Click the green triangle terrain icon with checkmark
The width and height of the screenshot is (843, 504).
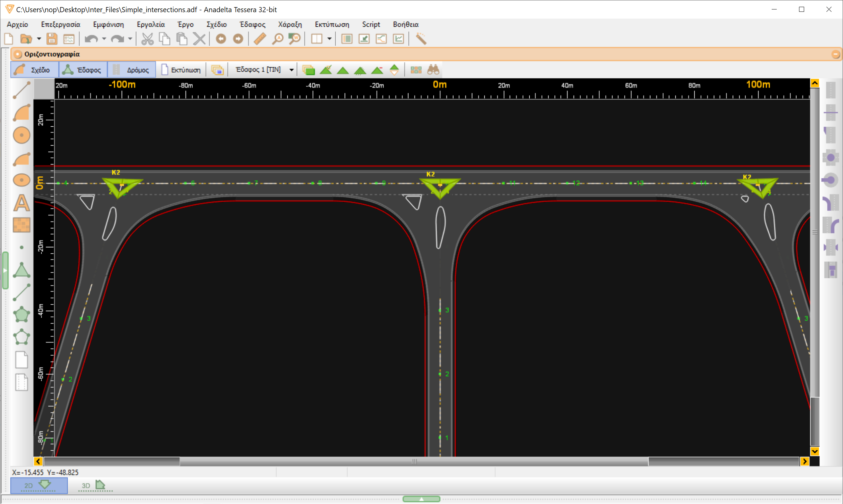(x=327, y=70)
